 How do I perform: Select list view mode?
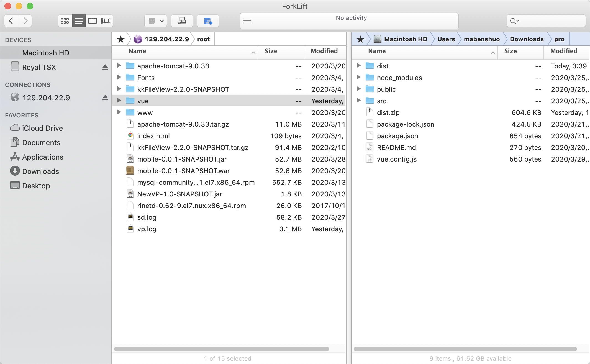coord(79,21)
